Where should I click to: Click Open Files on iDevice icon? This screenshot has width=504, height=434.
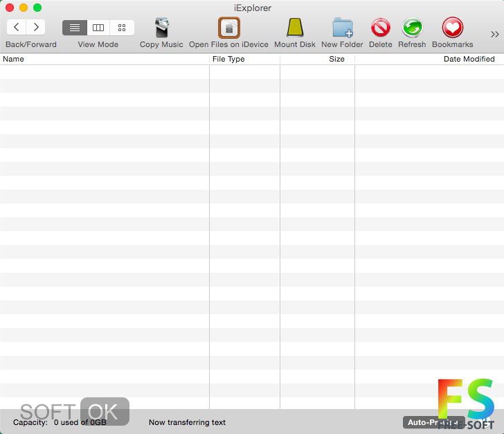(x=229, y=28)
